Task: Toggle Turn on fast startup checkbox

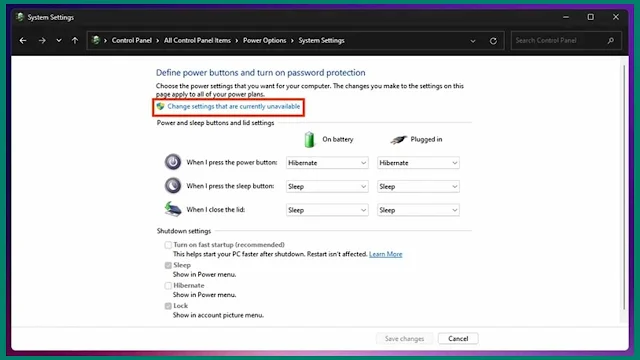Action: coord(168,245)
